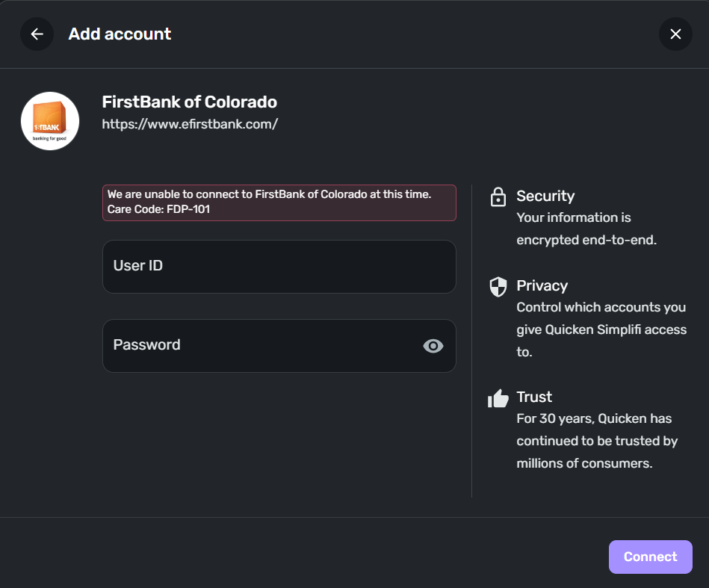Screen dimensions: 709x588
Task: Click the Privacy heading text
Action: pyautogui.click(x=542, y=285)
